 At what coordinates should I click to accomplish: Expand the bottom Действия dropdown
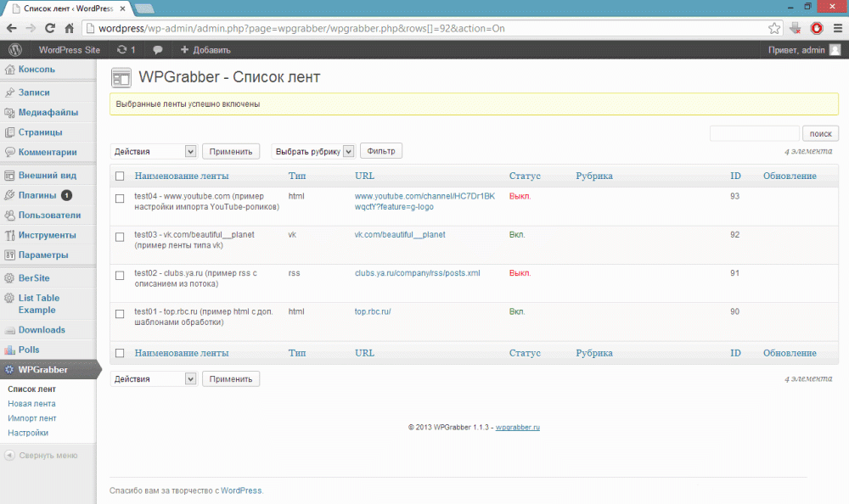click(x=154, y=379)
